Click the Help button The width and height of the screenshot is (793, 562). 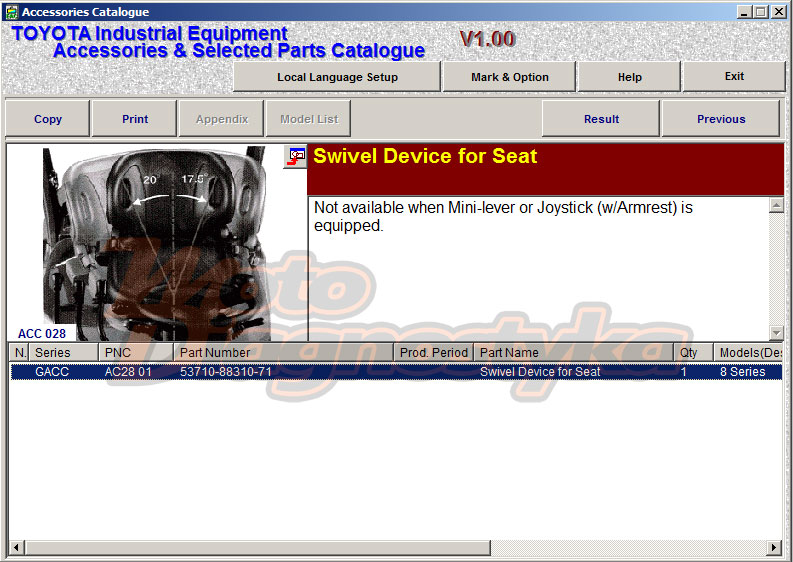click(629, 77)
